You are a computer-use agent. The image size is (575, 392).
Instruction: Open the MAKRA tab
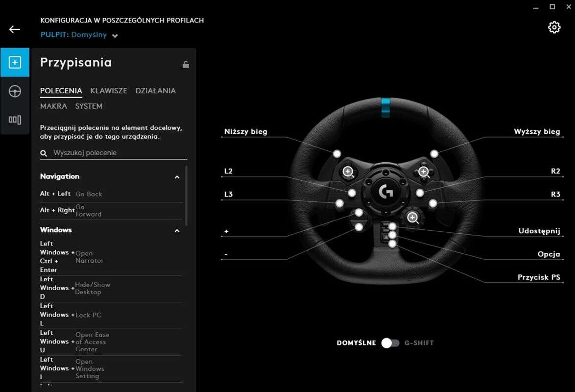pyautogui.click(x=53, y=106)
